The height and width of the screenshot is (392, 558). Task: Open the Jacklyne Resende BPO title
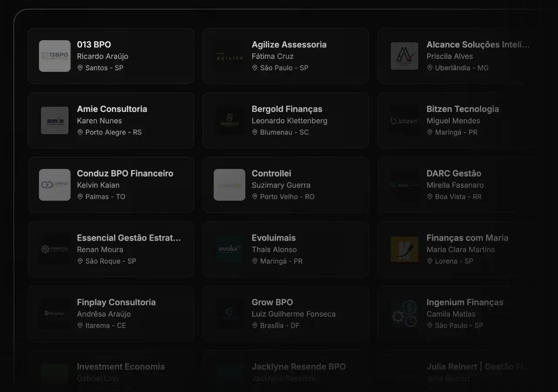(299, 367)
